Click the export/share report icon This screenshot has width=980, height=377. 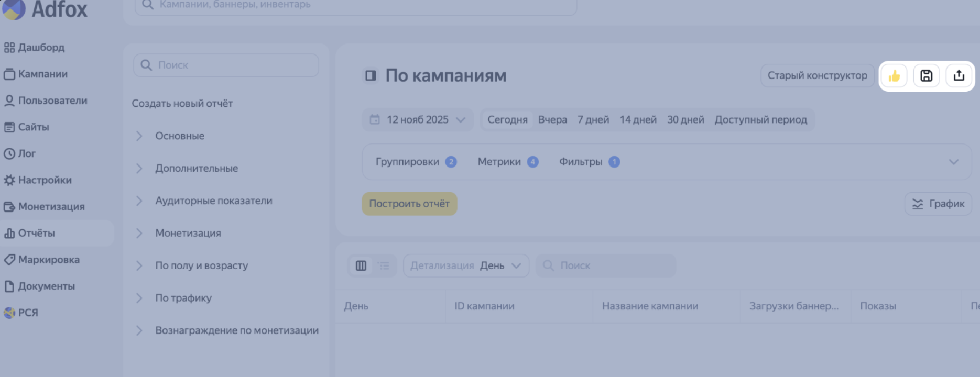pyautogui.click(x=959, y=76)
